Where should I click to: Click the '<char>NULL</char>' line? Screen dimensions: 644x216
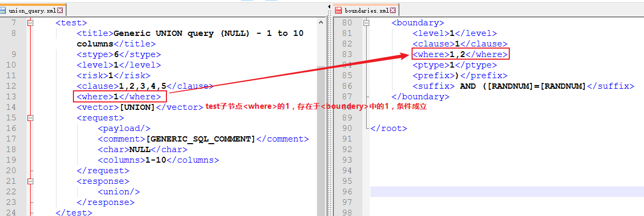click(x=142, y=149)
